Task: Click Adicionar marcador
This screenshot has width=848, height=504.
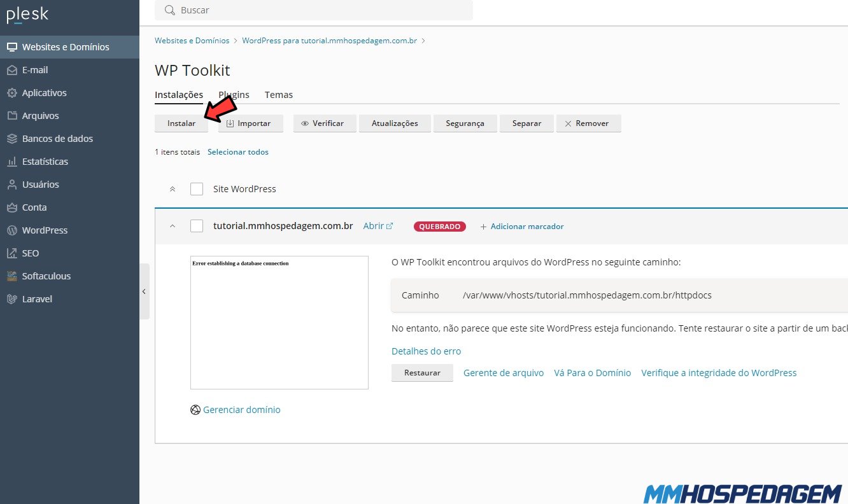Action: click(x=522, y=227)
